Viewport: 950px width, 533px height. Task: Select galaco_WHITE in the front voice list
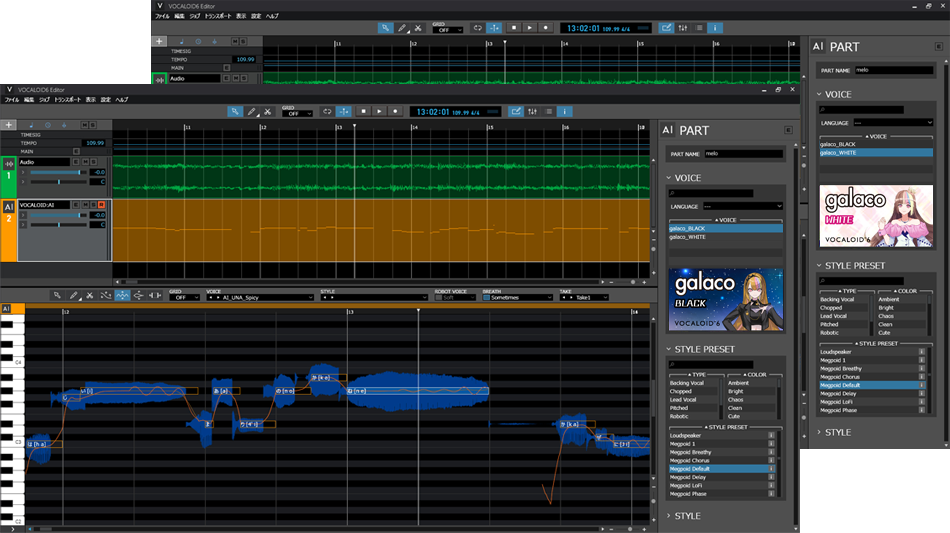[x=688, y=237]
